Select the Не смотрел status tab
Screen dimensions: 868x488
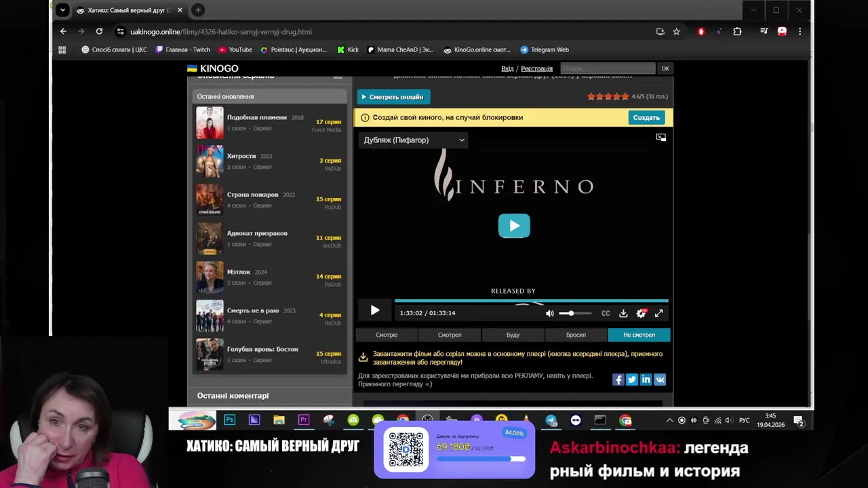(x=639, y=335)
